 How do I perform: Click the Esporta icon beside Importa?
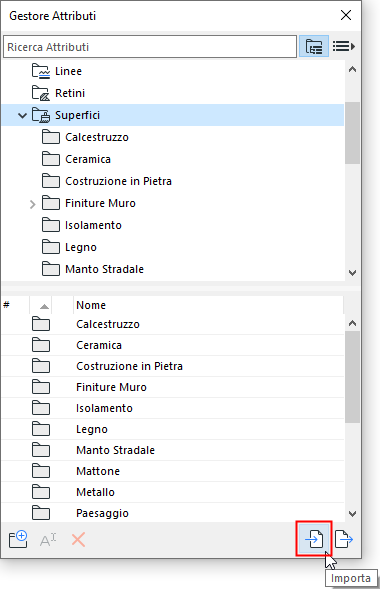[344, 539]
